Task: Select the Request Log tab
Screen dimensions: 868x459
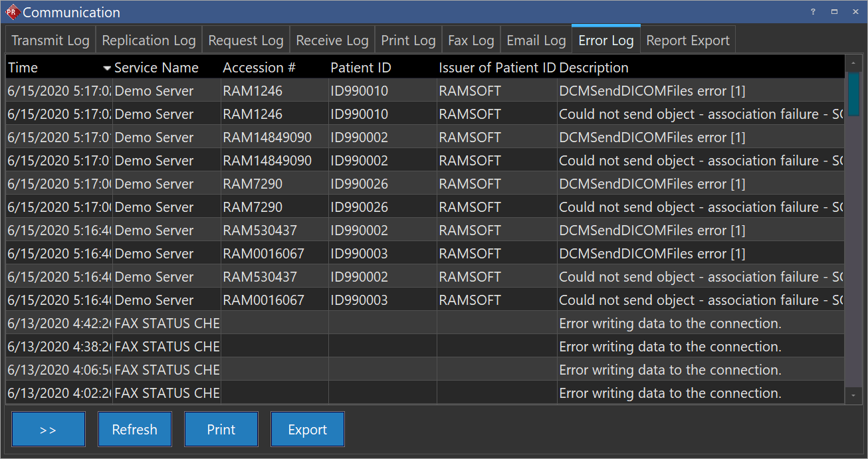Action: pyautogui.click(x=246, y=41)
